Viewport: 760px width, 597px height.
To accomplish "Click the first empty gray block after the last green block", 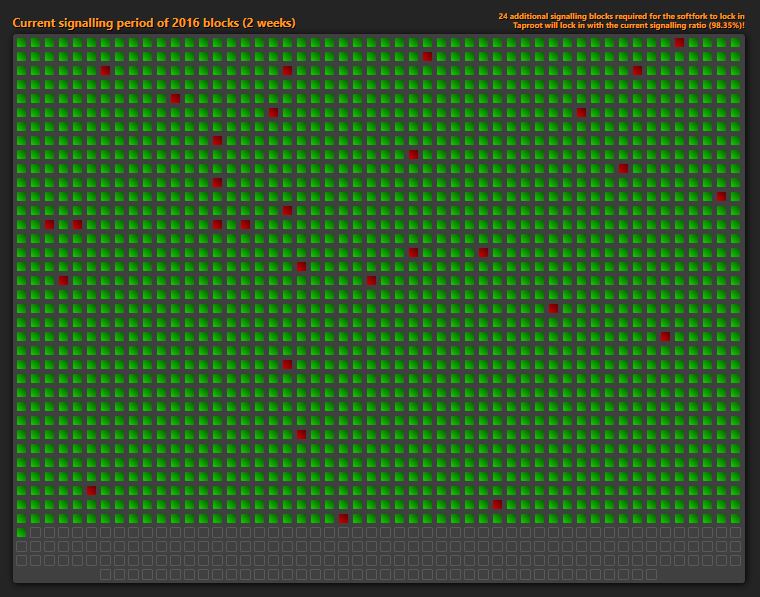I will [35, 533].
